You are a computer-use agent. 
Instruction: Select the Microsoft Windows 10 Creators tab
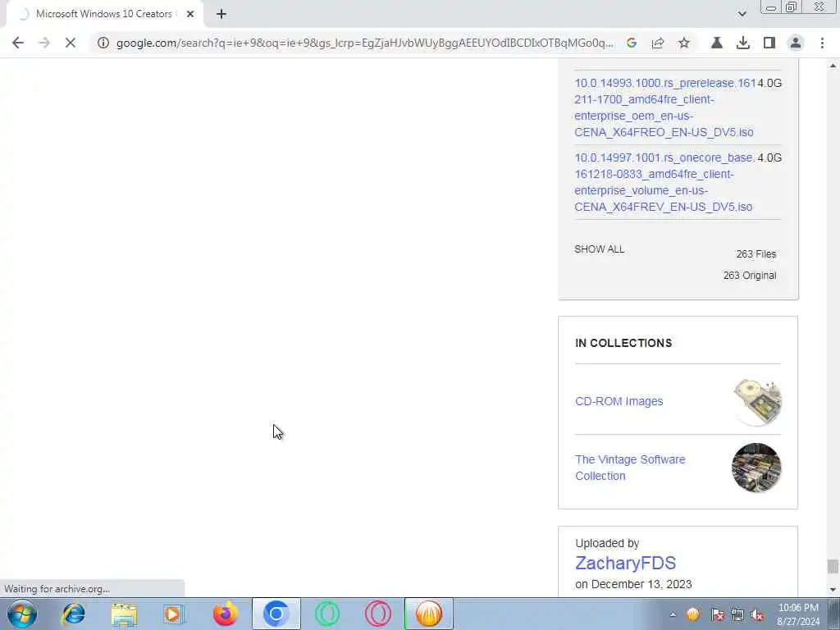click(104, 15)
